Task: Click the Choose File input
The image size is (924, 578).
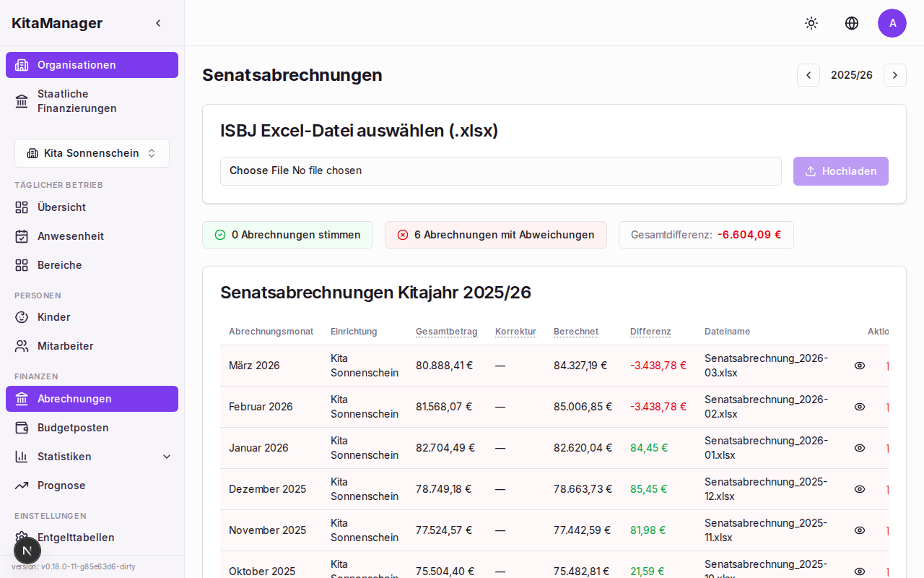Action: [259, 171]
